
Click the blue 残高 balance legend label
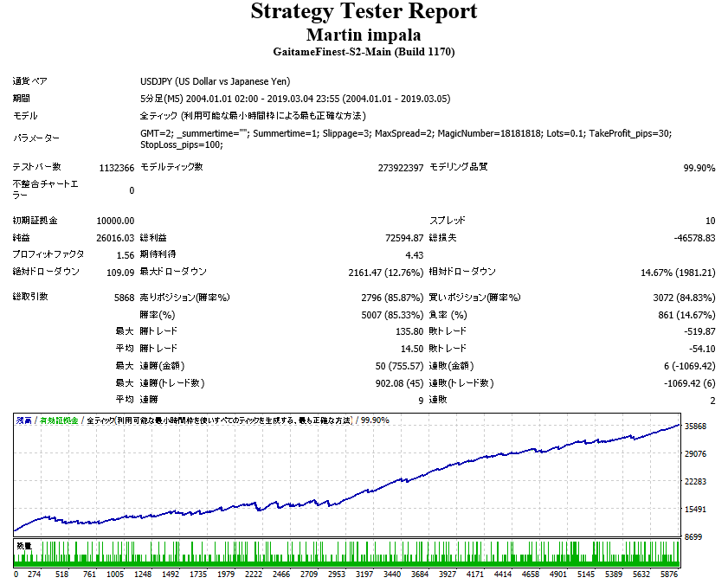pos(23,420)
